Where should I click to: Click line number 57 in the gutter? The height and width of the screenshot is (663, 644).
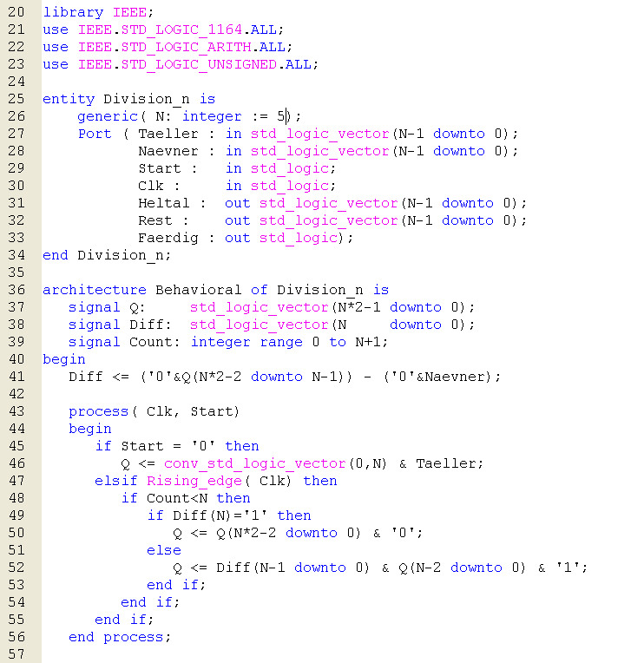click(16, 654)
